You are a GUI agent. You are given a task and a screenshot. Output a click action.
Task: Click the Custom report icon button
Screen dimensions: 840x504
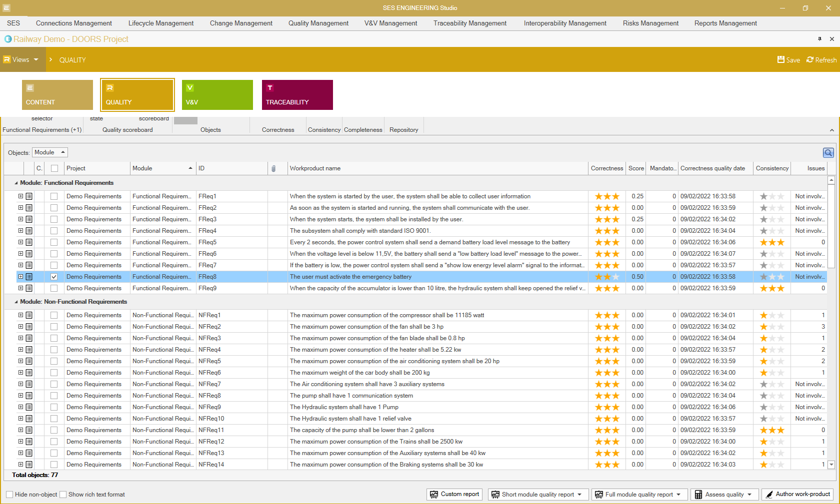pos(454,495)
